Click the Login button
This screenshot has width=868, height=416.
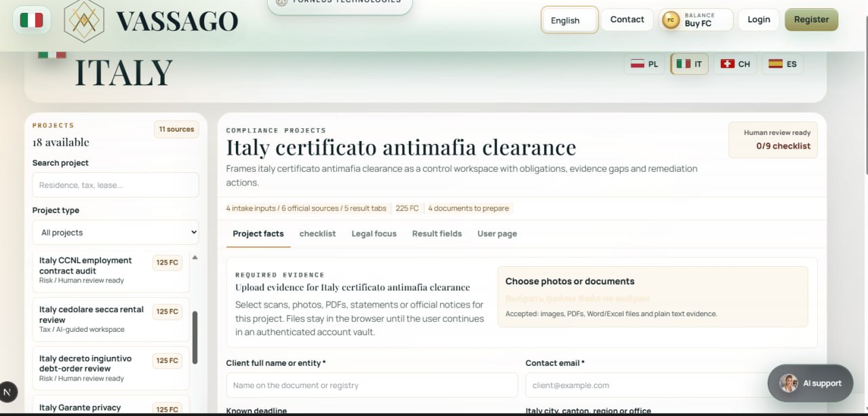click(x=759, y=20)
